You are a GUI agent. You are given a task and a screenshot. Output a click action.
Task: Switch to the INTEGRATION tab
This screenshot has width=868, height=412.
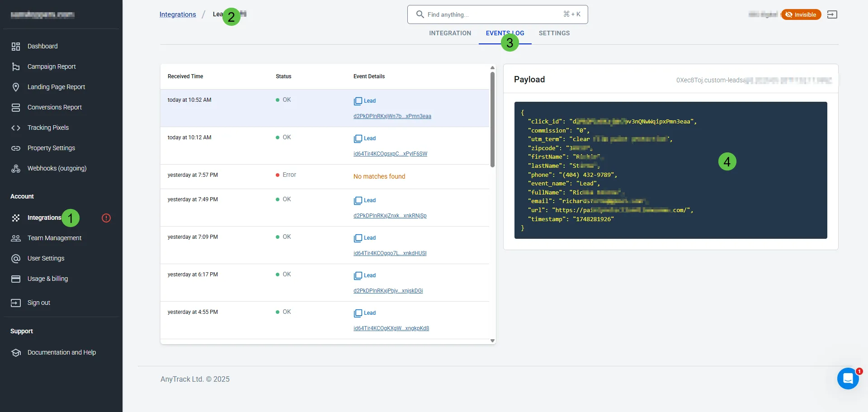coord(450,33)
